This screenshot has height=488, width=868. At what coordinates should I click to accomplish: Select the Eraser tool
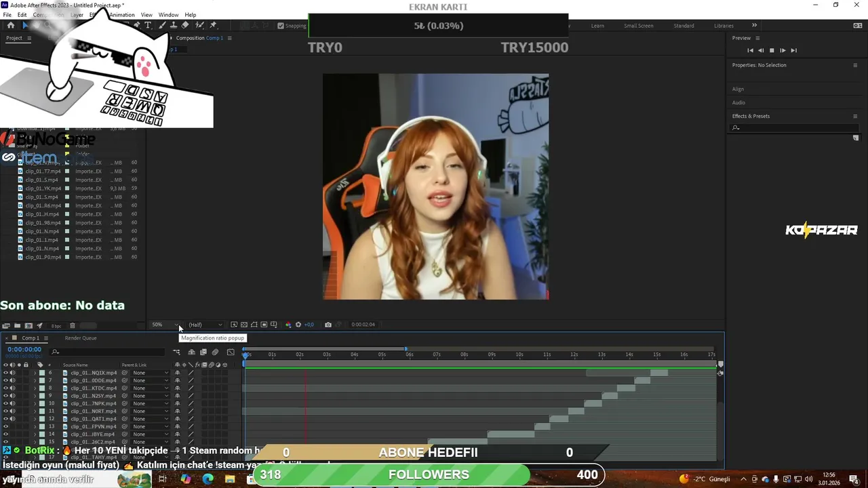click(x=185, y=25)
